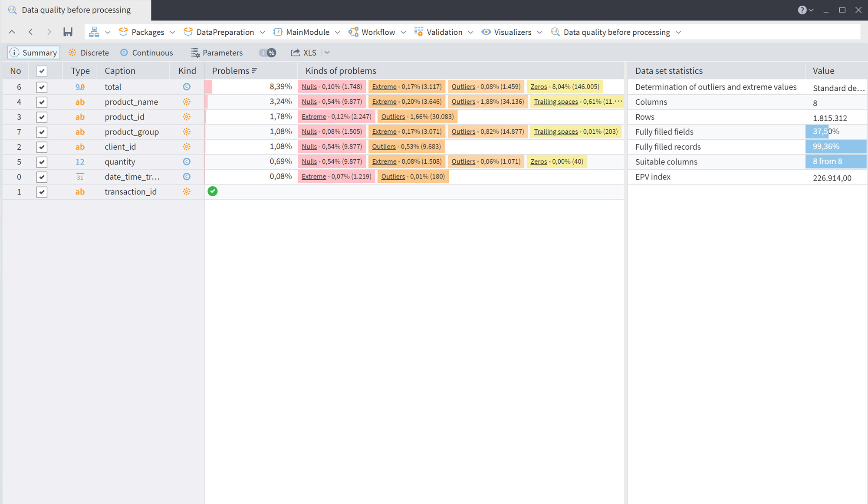The image size is (868, 504).
Task: Expand the Visualizers breadcrumb dropdown
Action: click(539, 33)
